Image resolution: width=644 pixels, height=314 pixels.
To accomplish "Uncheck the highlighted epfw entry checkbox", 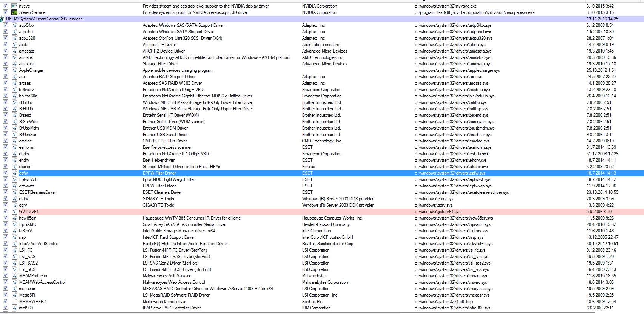I will [5, 173].
